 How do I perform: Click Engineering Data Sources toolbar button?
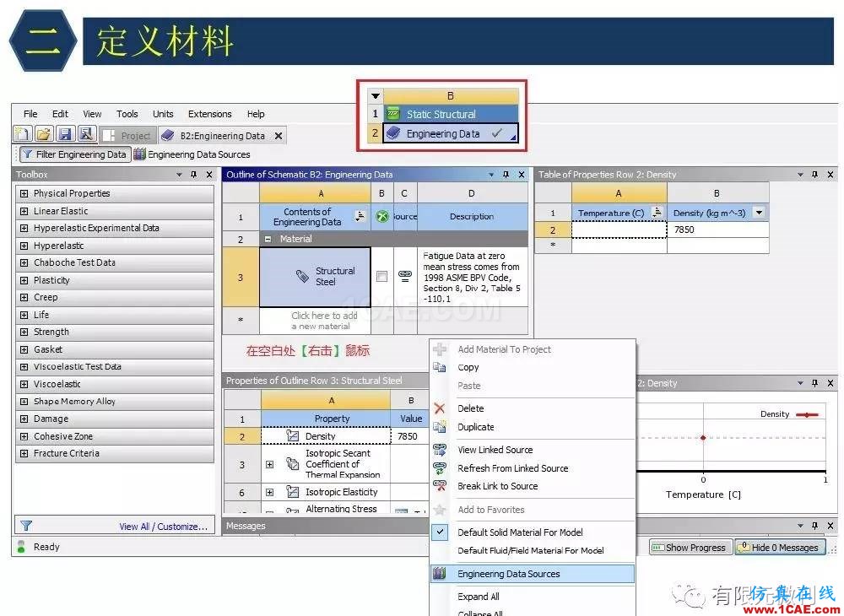(x=192, y=154)
